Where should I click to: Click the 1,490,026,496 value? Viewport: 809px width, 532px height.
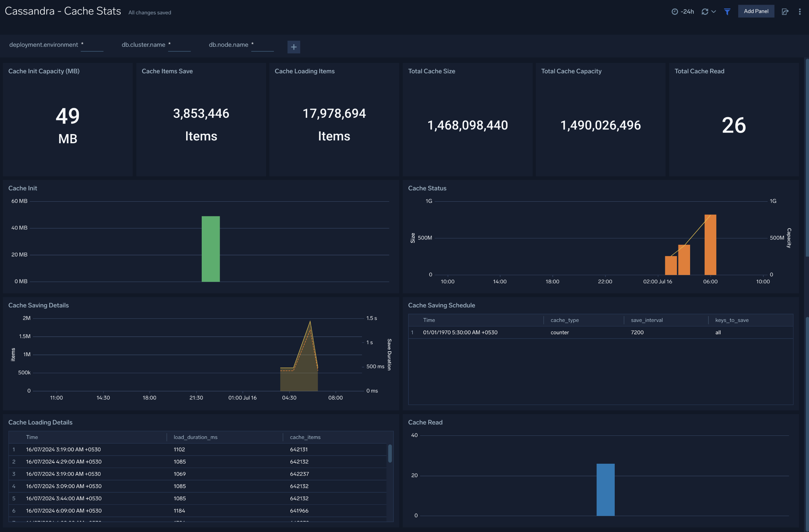pos(601,125)
